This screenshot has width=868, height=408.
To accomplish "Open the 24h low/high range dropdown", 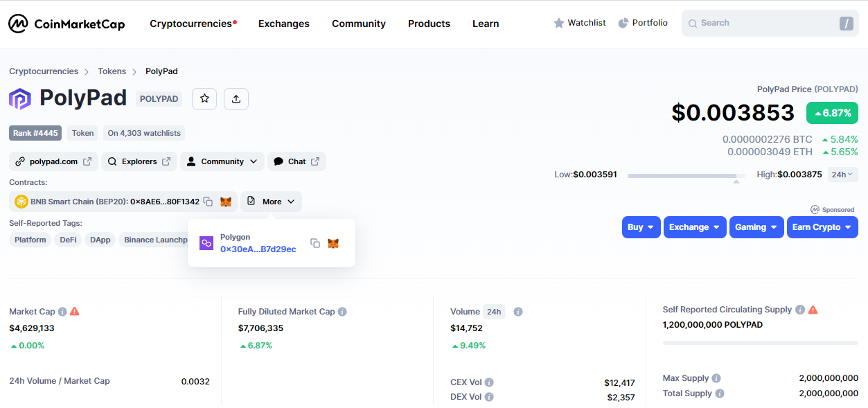I will [843, 175].
